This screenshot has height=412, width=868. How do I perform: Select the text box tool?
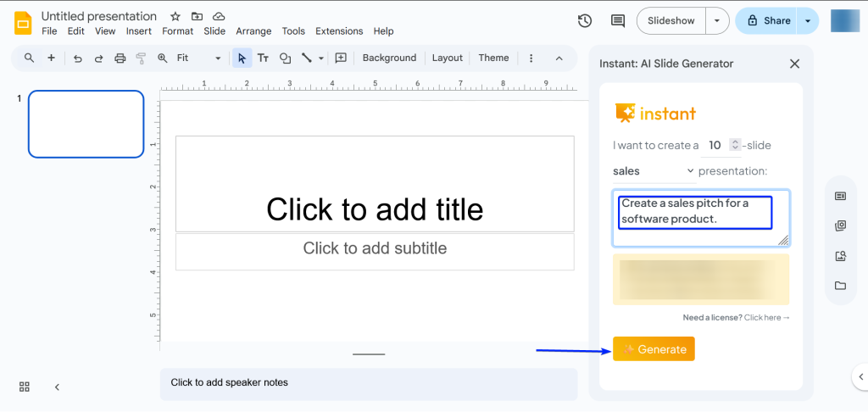pyautogui.click(x=263, y=58)
